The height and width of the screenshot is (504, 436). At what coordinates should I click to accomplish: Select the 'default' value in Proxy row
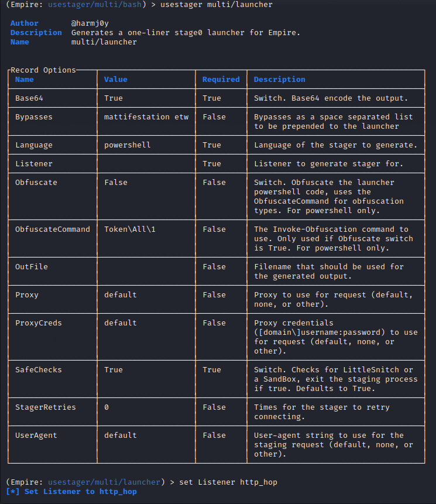(121, 295)
